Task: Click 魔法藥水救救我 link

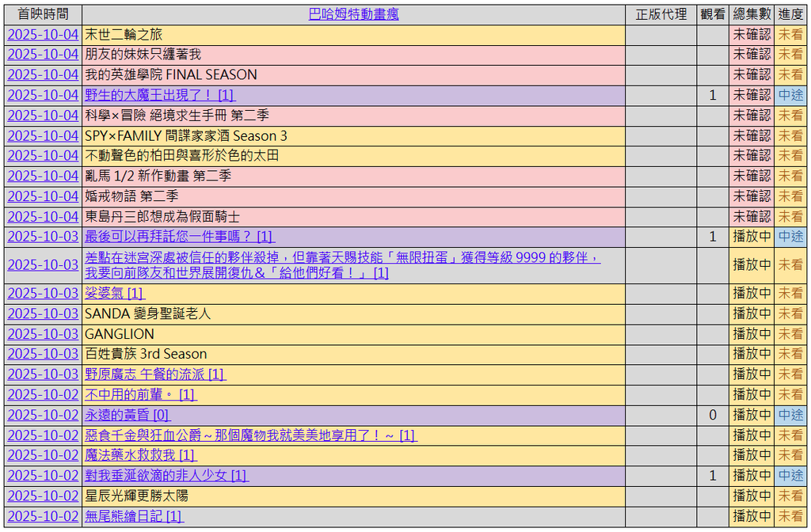Action: tap(140, 455)
